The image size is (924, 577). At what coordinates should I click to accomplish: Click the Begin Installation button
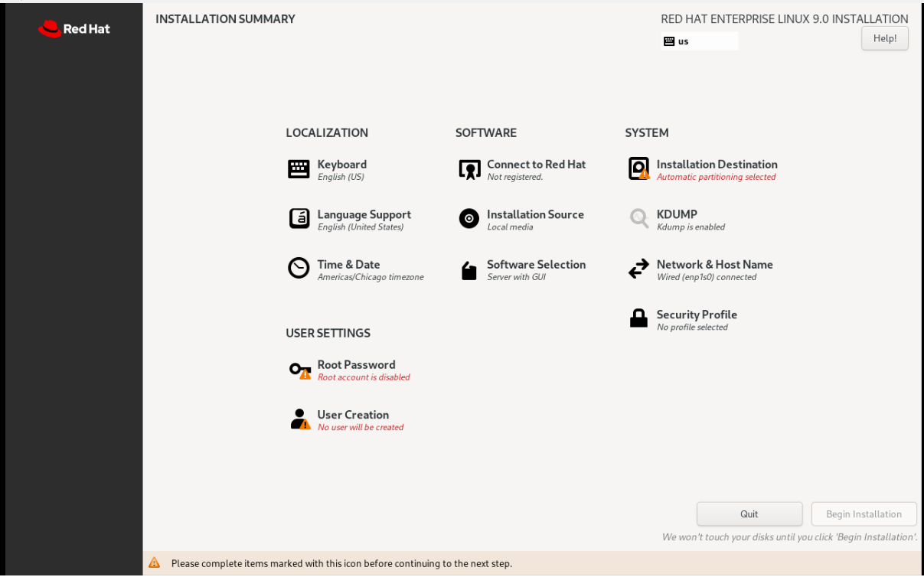(864, 514)
